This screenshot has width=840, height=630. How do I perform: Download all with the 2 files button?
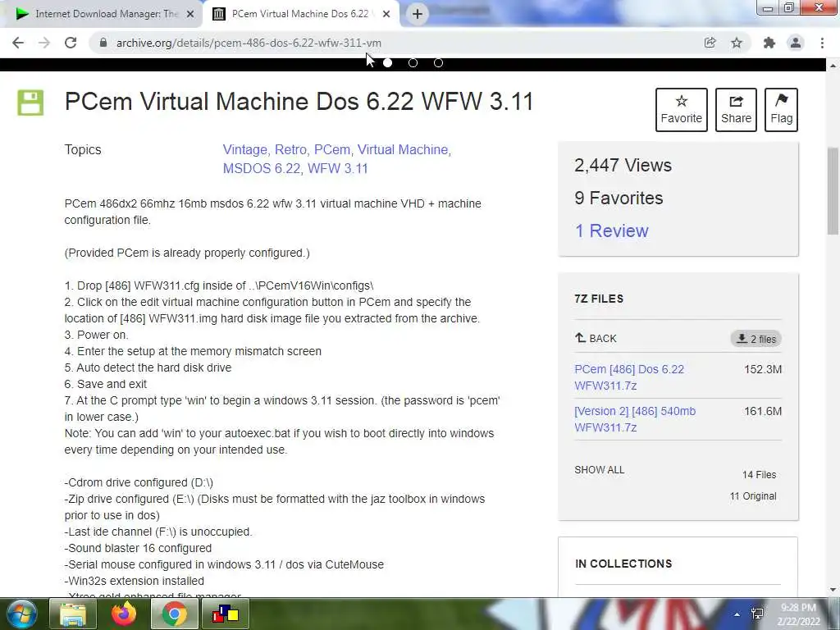756,339
